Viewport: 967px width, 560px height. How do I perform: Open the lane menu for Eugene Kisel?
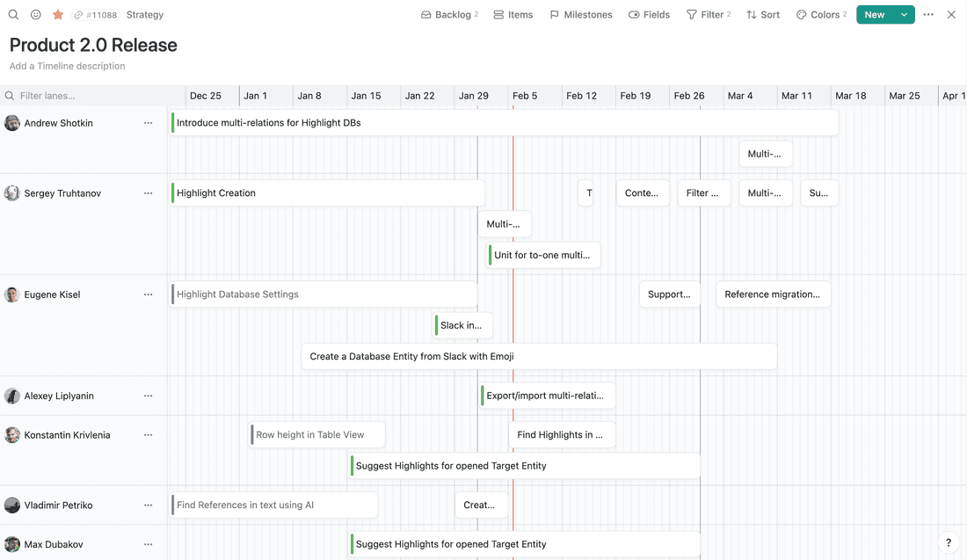(148, 295)
